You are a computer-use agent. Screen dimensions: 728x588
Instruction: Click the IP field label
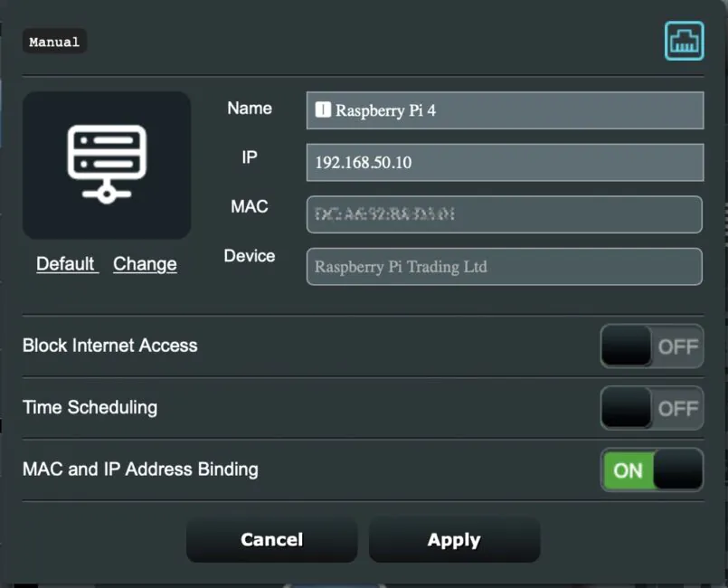click(x=250, y=157)
